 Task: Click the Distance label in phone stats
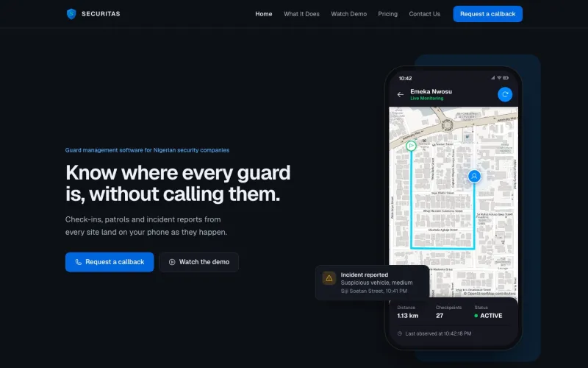[x=406, y=308]
